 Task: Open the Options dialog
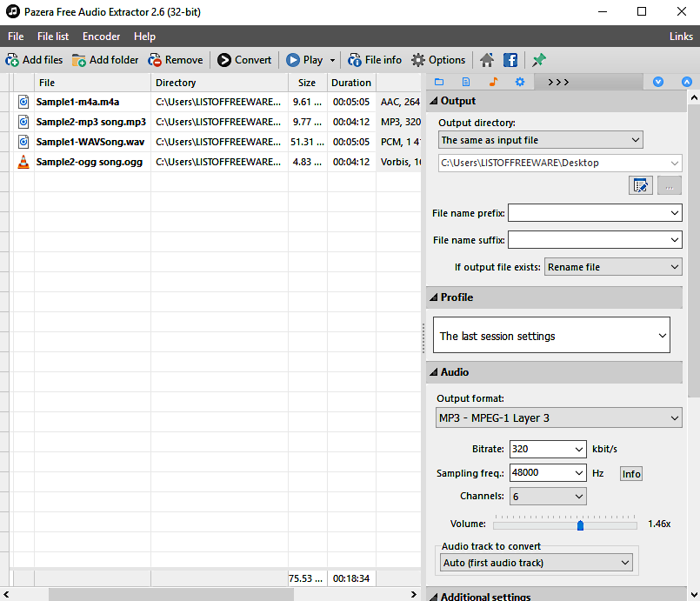click(438, 60)
